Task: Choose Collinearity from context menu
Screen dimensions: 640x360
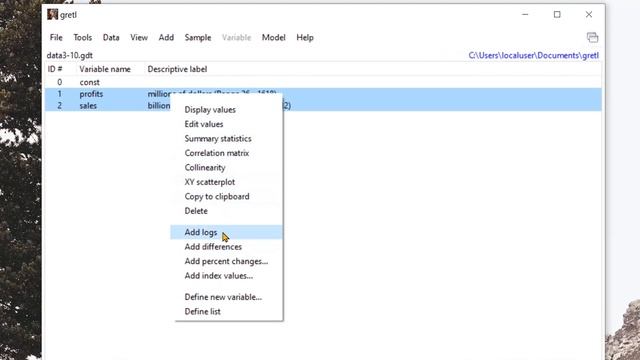Action: point(227,168)
